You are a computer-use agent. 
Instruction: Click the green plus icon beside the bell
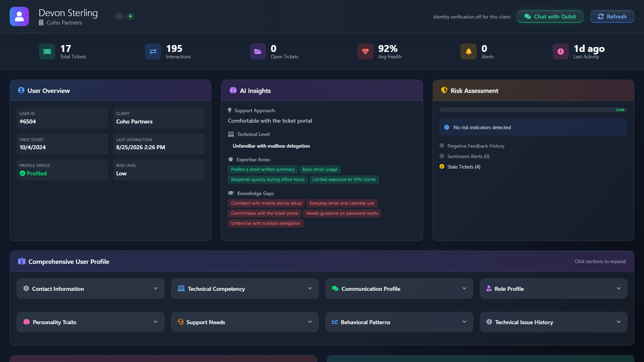tap(130, 16)
